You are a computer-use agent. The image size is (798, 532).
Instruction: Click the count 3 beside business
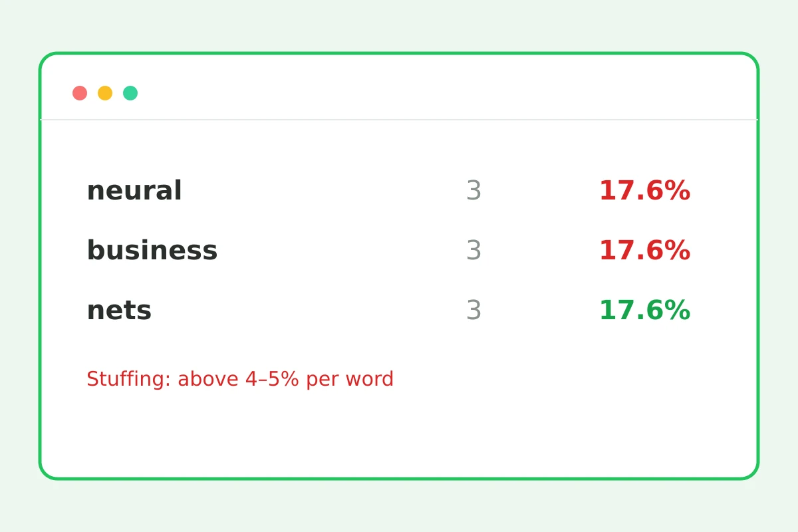[473, 251]
